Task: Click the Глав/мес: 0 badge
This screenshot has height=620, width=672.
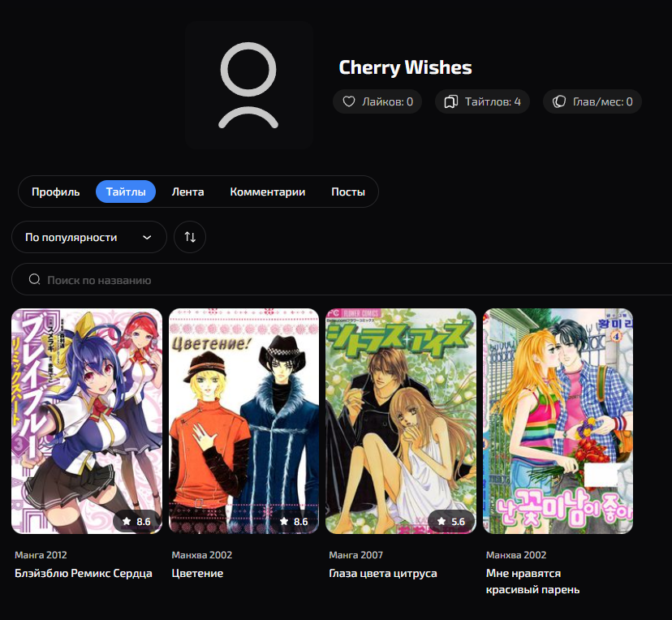Action: pos(592,101)
